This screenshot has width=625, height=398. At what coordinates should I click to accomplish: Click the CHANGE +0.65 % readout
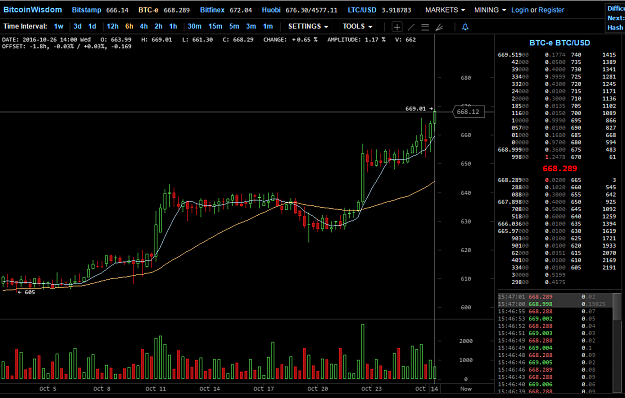(x=290, y=40)
